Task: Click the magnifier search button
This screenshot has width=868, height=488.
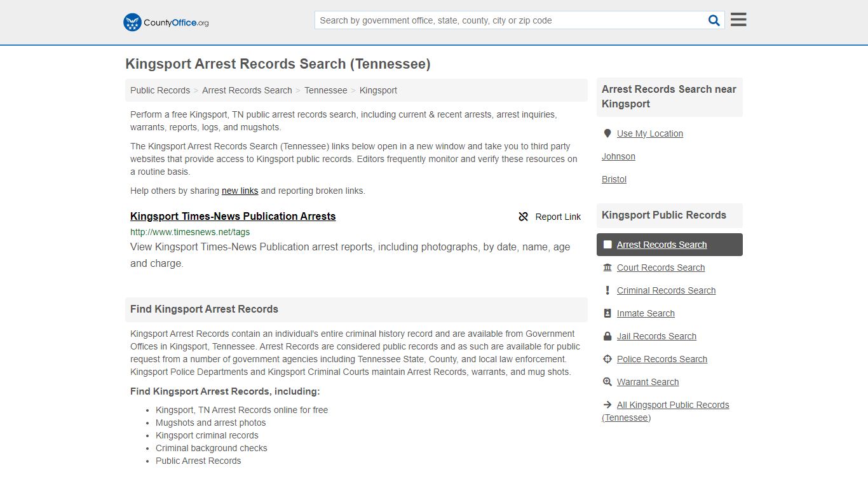Action: (x=714, y=20)
